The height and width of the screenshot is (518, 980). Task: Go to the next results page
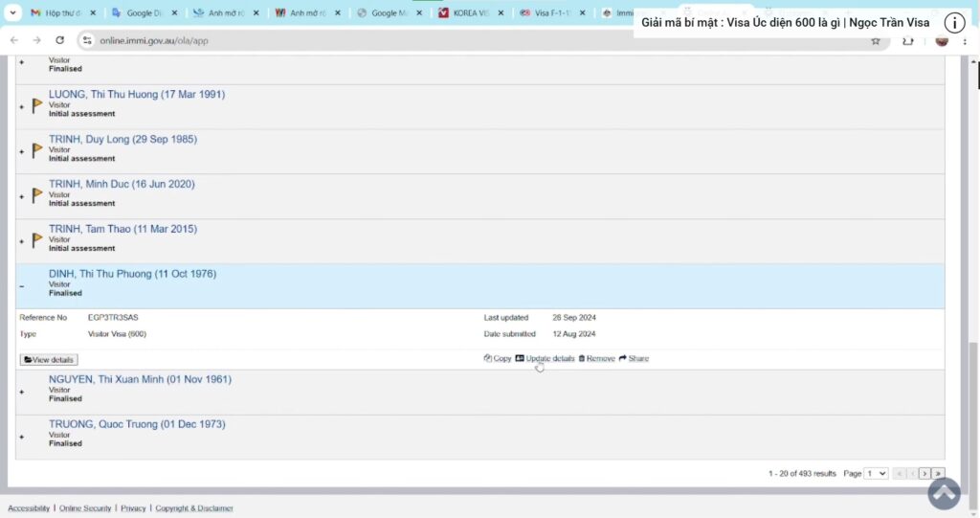(924, 473)
